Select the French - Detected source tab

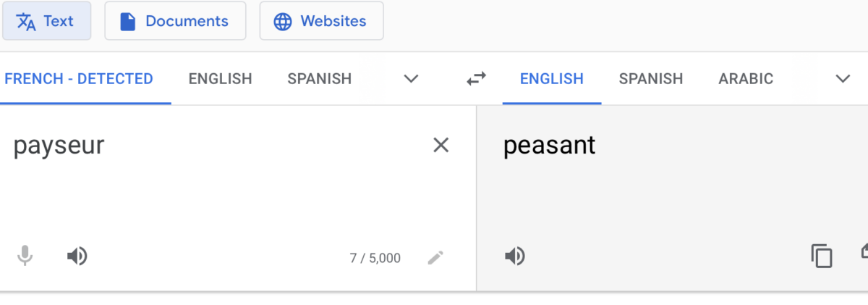tap(79, 79)
